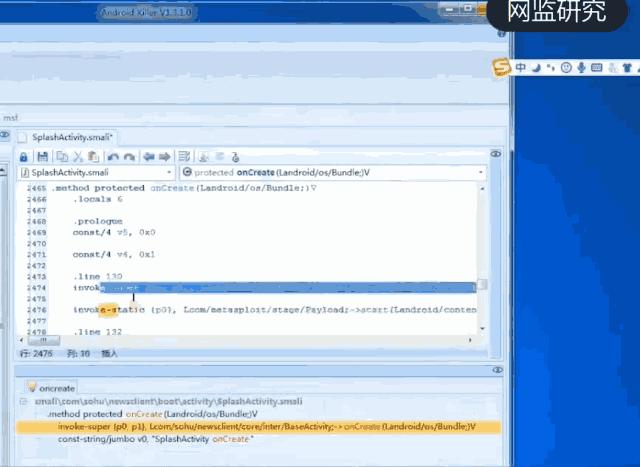Switch Chinese/English mode via the 中 icon
This screenshot has width=640, height=467.
pos(520,67)
